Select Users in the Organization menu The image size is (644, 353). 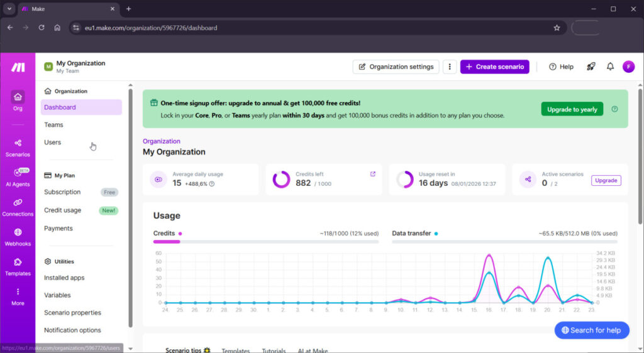tap(53, 143)
